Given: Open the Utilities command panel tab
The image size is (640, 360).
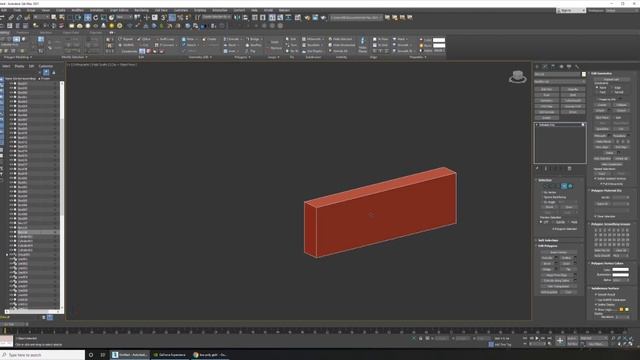Looking at the screenshot, I should pyautogui.click(x=577, y=67).
